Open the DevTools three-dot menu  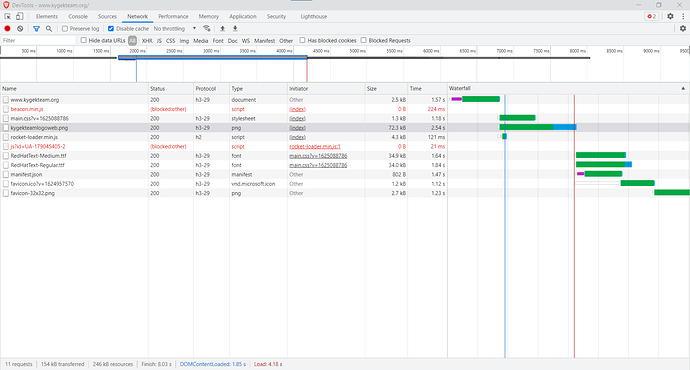coord(683,16)
